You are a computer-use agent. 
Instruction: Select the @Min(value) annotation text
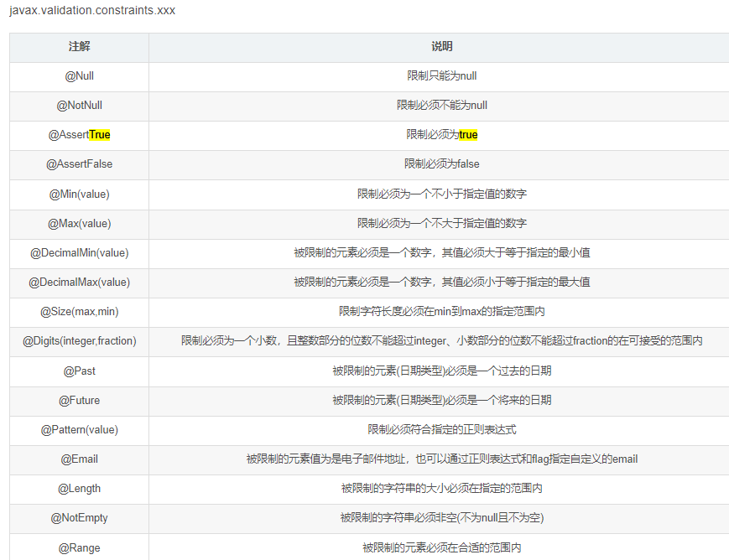[79, 194]
